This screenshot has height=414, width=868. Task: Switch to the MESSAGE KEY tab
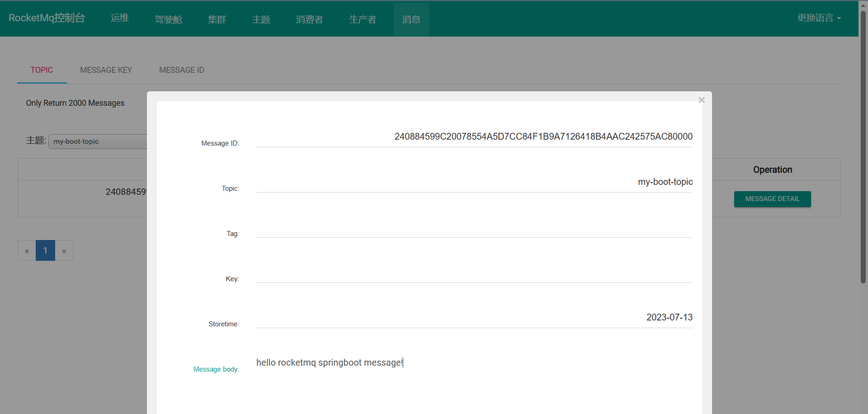point(106,70)
